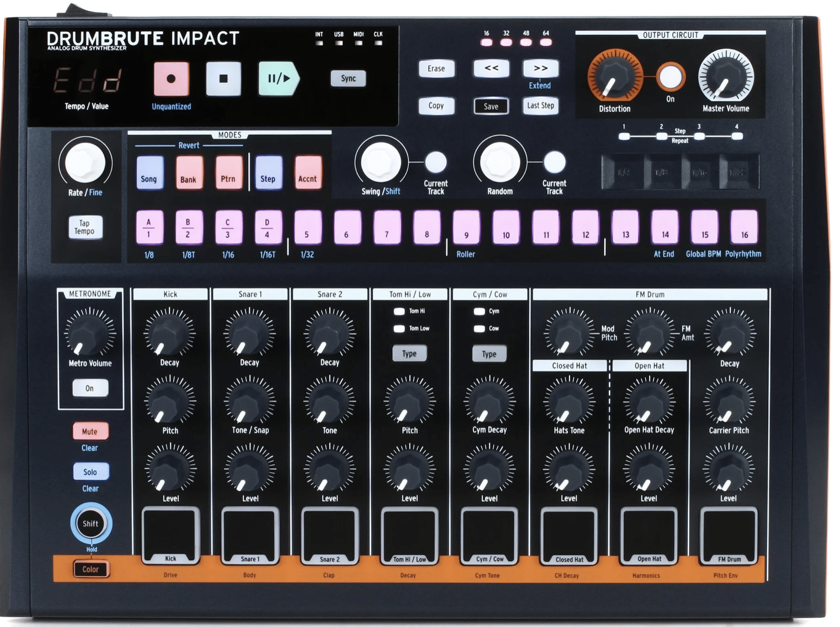Toggle the Distortion On button
840x627 pixels.
(x=670, y=77)
